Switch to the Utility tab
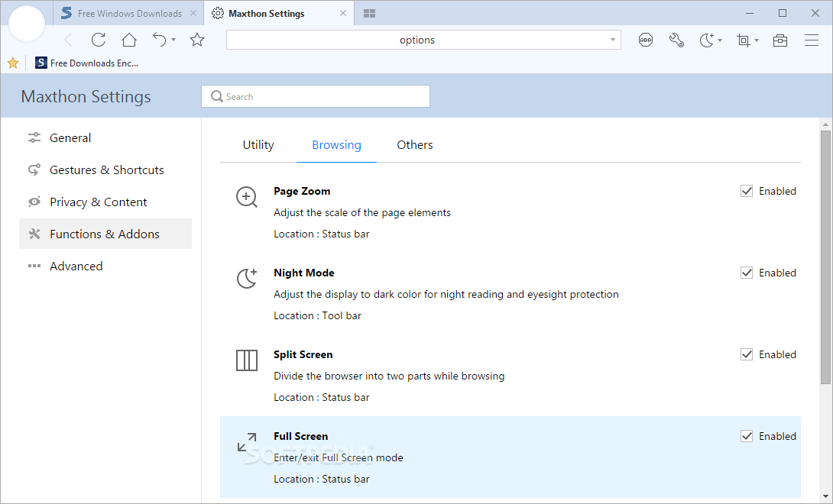 (x=258, y=145)
